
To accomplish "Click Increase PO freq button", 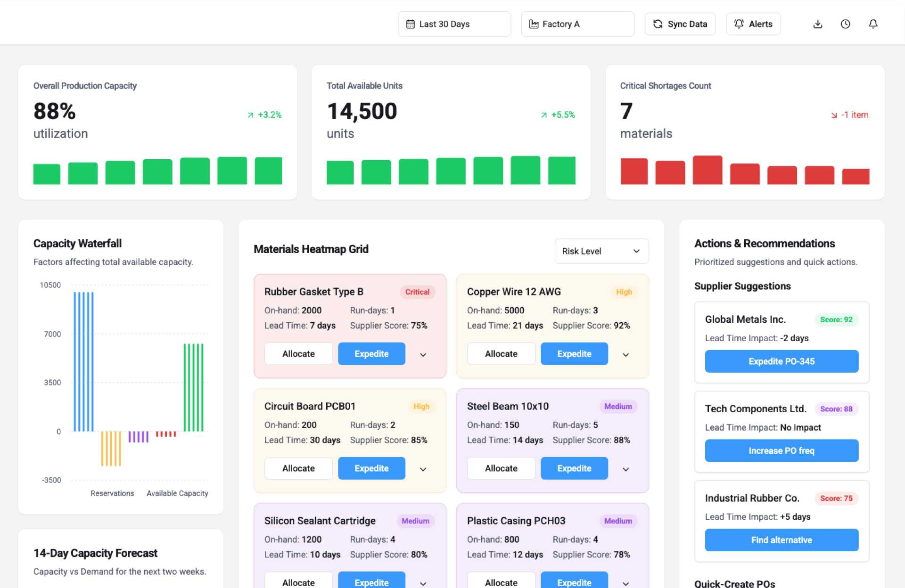I will click(782, 451).
